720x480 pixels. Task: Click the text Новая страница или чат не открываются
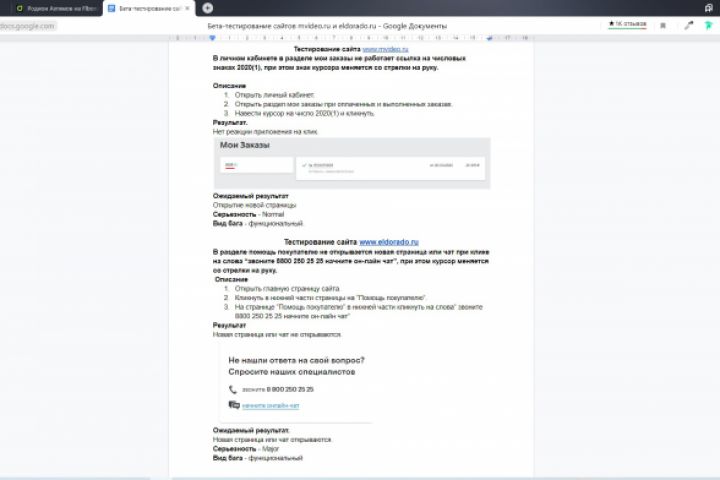click(x=277, y=334)
